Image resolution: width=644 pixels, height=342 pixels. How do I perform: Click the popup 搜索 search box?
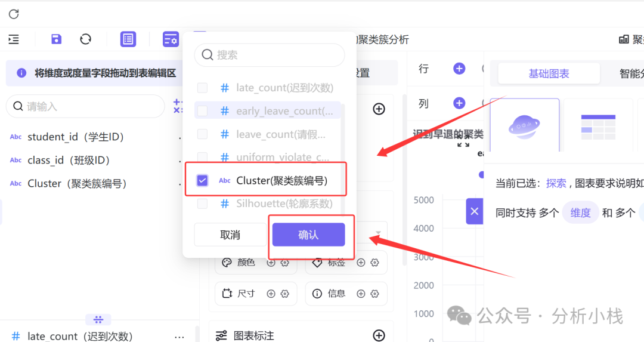tap(270, 55)
